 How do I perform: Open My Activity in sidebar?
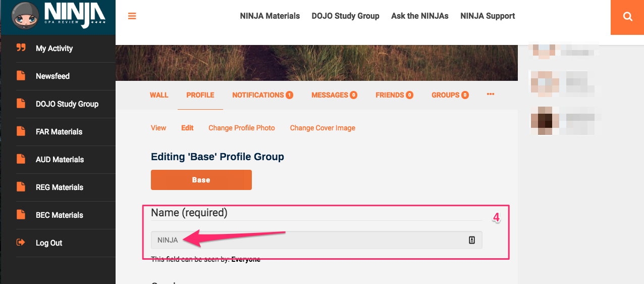point(55,49)
